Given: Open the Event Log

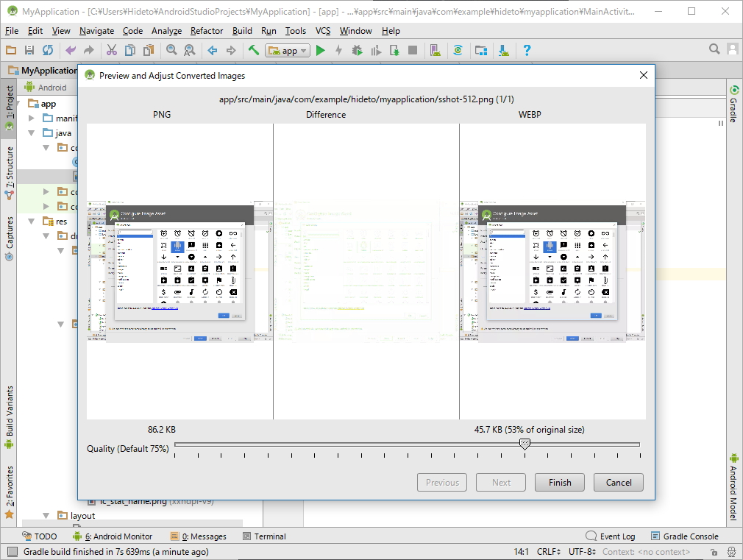Looking at the screenshot, I should [611, 536].
